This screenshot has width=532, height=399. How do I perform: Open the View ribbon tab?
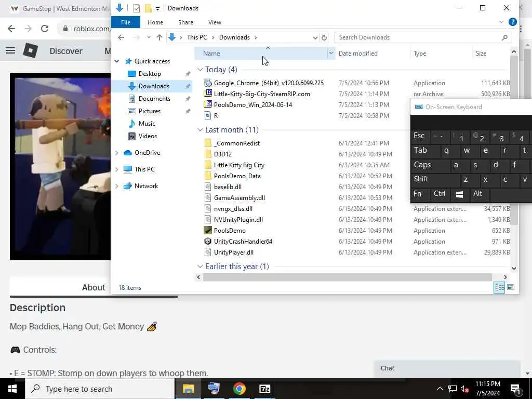click(215, 22)
